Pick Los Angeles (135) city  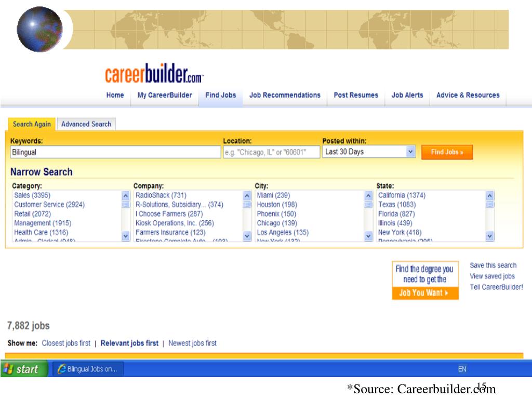pos(283,232)
